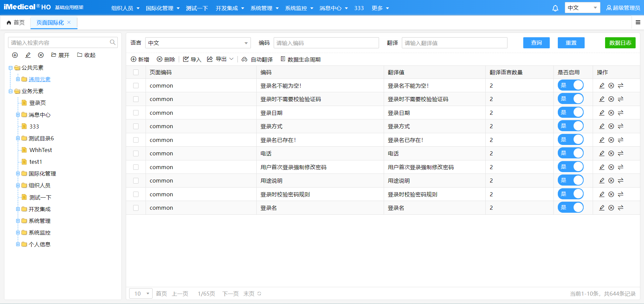Go to 末页 last page
The width and height of the screenshot is (644, 304).
pos(249,294)
